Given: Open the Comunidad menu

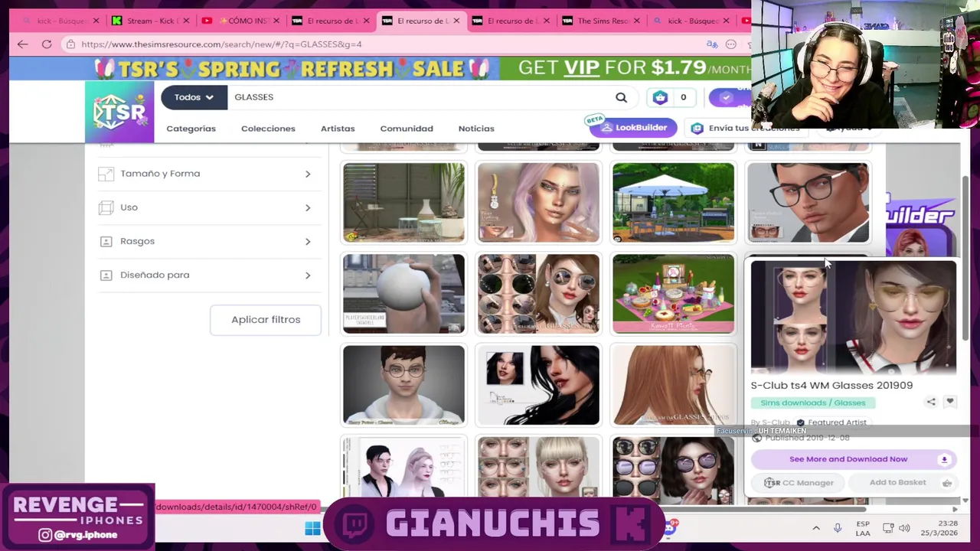Looking at the screenshot, I should [x=407, y=129].
